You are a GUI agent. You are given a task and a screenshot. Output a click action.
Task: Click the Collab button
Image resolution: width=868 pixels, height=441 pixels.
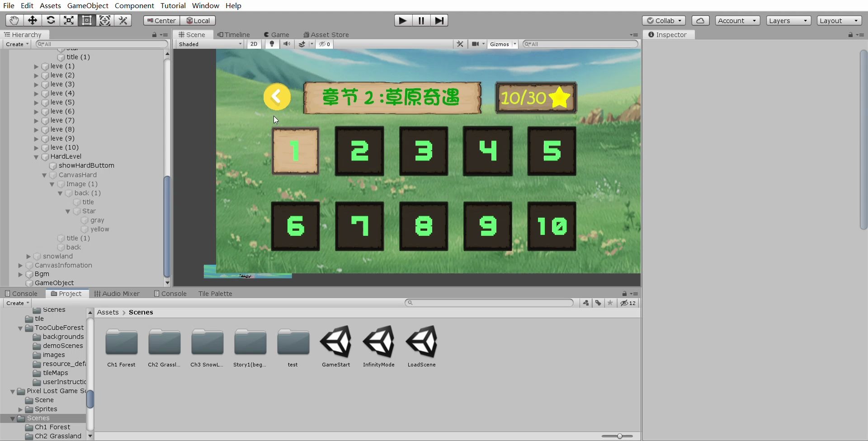(x=664, y=21)
